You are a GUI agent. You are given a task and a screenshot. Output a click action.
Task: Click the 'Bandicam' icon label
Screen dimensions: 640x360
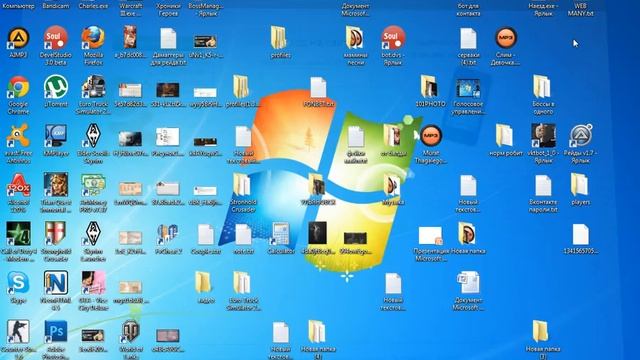pyautogui.click(x=56, y=6)
